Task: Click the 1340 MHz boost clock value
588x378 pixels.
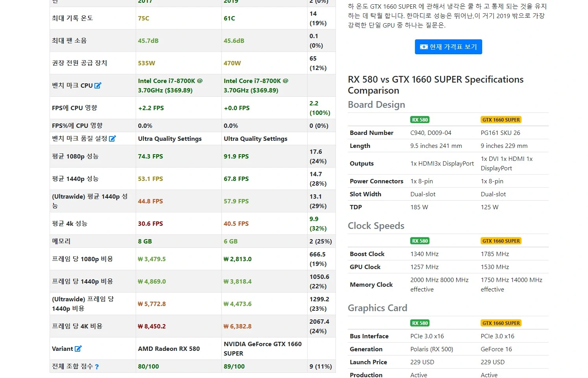Action: [424, 254]
